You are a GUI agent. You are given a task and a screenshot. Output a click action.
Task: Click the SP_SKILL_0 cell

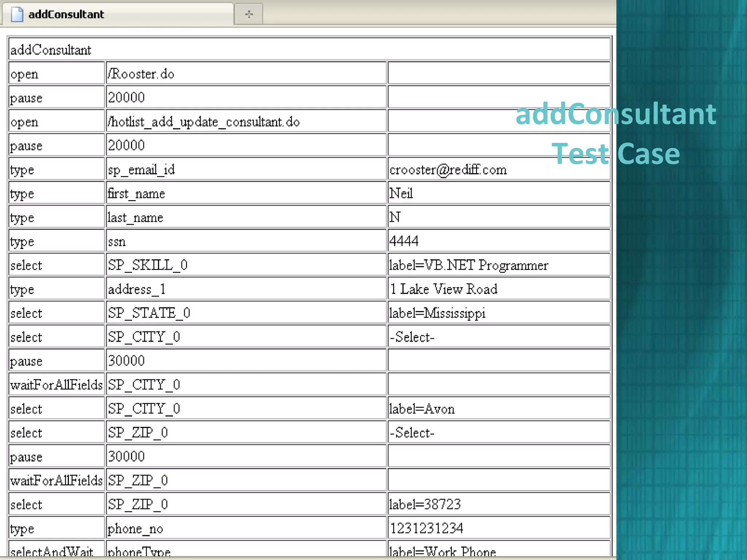coord(246,265)
